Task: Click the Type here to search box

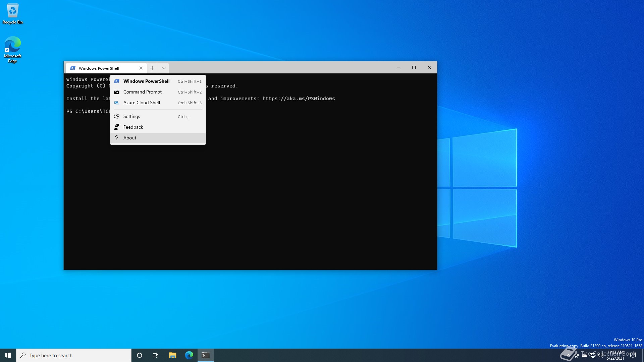Action: [x=74, y=355]
